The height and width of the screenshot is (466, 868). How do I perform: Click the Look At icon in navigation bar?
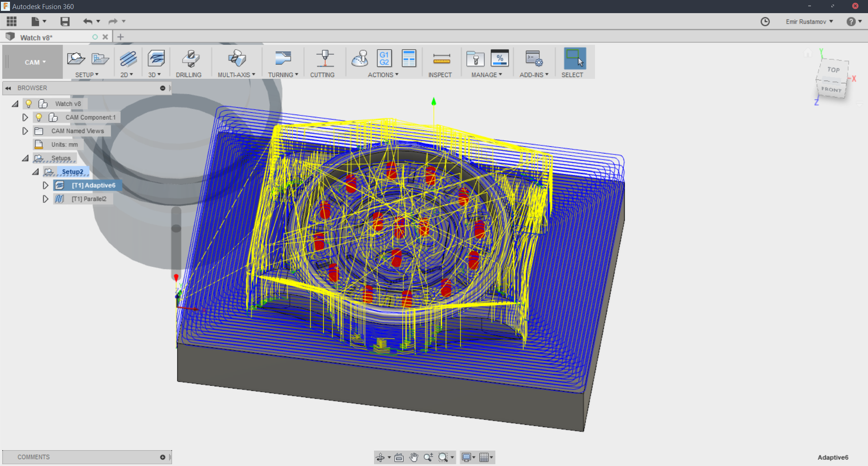399,457
